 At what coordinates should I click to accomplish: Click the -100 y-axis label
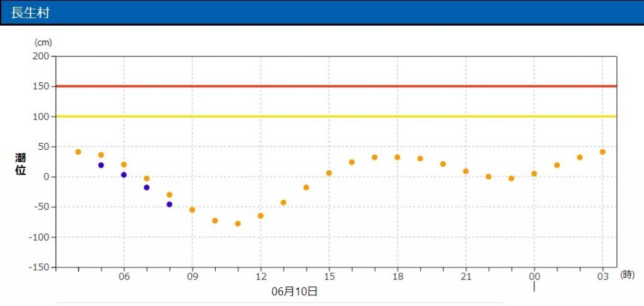[40, 237]
